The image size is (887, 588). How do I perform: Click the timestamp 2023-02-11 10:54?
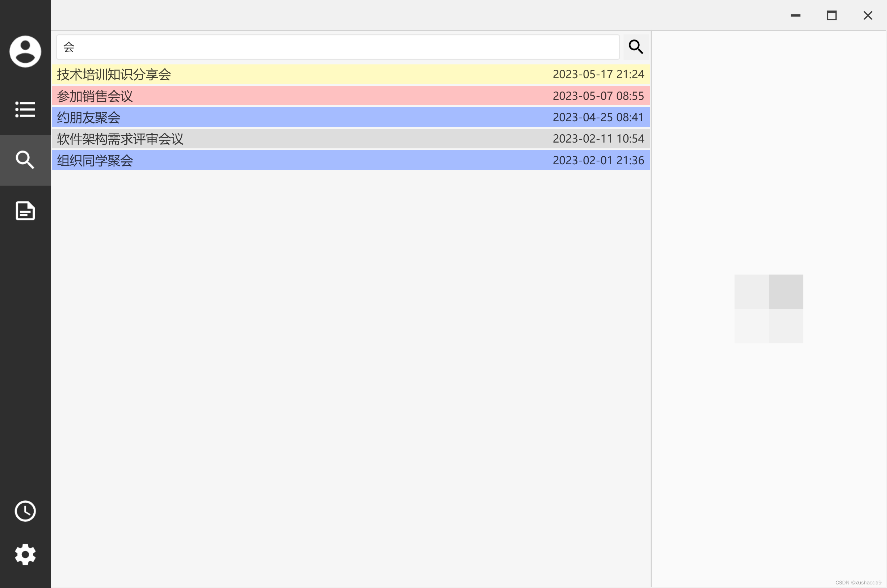pos(598,139)
